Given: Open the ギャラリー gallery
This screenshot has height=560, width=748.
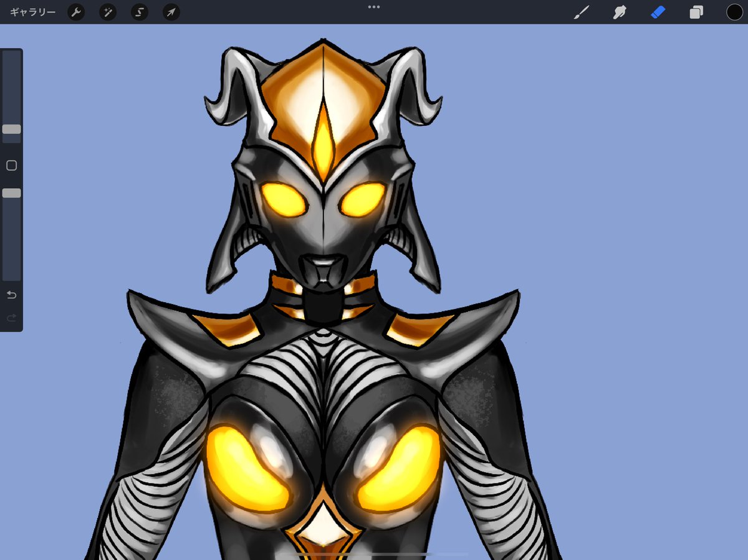Looking at the screenshot, I should (32, 12).
